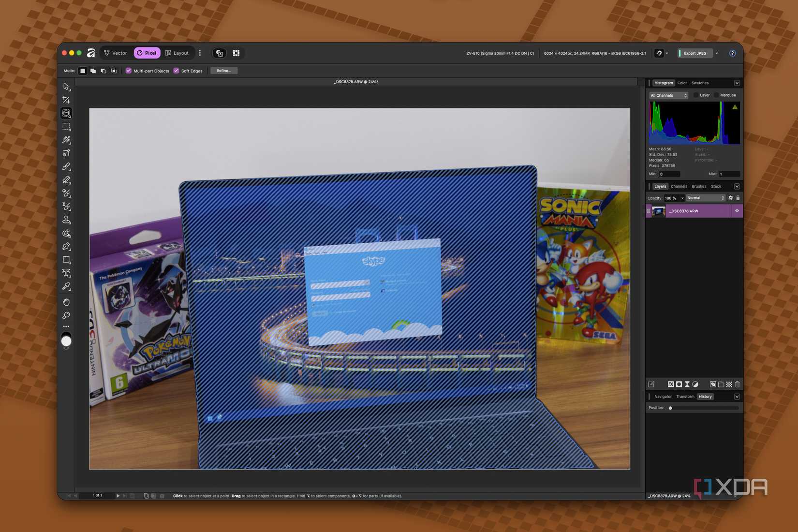Click the Refine... button
This screenshot has width=798, height=532.
[x=224, y=71]
